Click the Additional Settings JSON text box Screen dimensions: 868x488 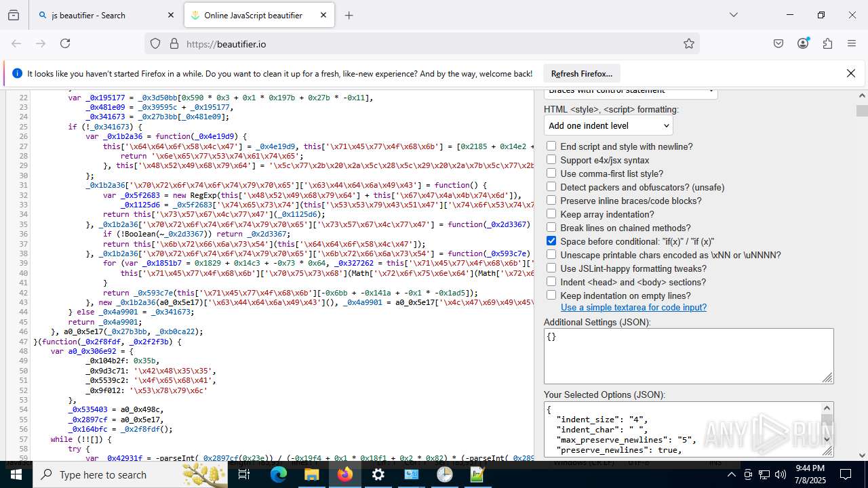pos(688,356)
